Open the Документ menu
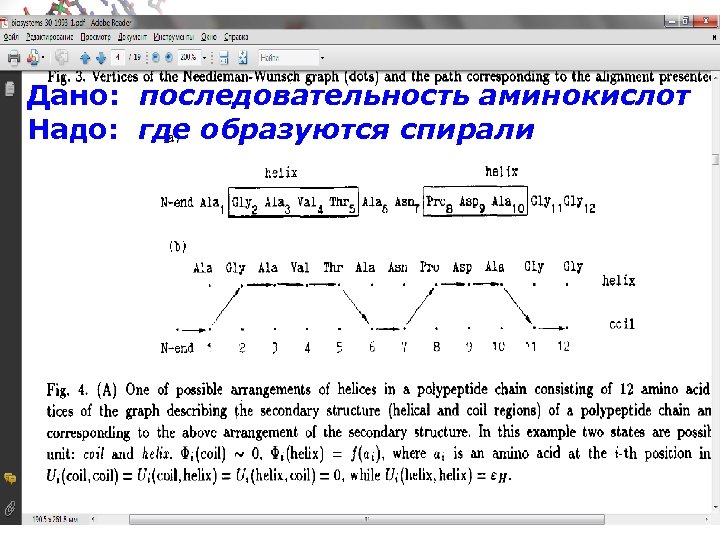Image resolution: width=720 pixels, height=540 pixels. coord(132,37)
